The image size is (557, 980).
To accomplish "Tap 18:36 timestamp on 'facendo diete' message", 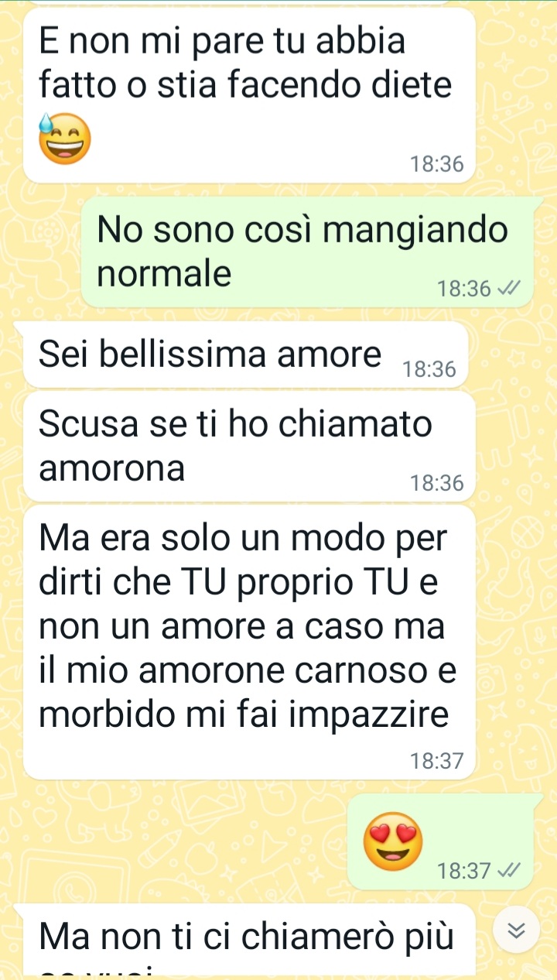I will point(437,164).
